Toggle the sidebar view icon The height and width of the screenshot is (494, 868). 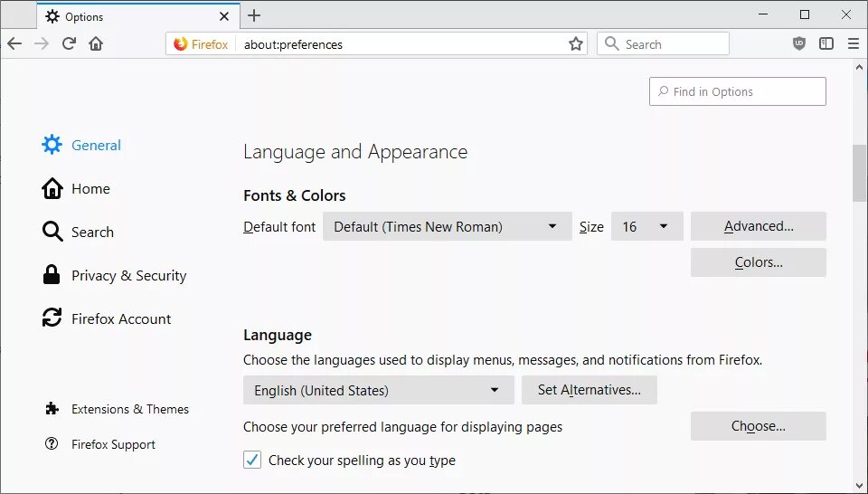click(x=826, y=43)
